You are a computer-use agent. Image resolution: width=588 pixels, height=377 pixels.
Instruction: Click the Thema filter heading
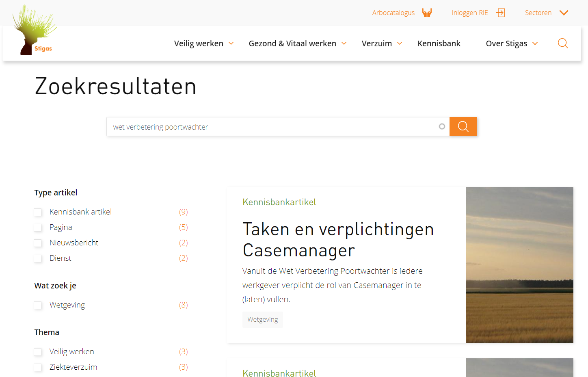[x=47, y=332]
